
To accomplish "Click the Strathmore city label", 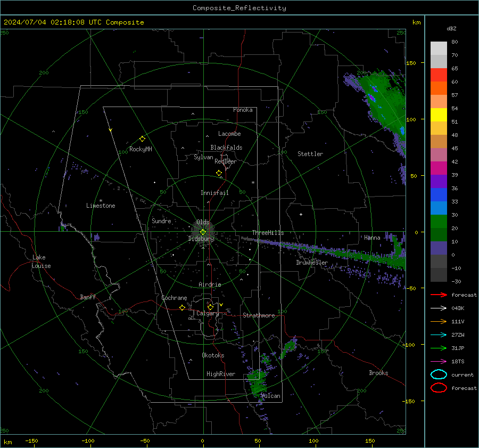I will (x=259, y=315).
